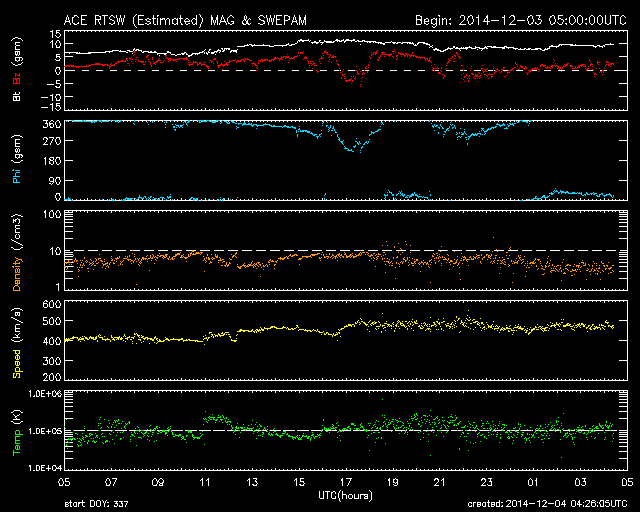
Task: Select the green Temp (K) axis label
Action: point(16,432)
